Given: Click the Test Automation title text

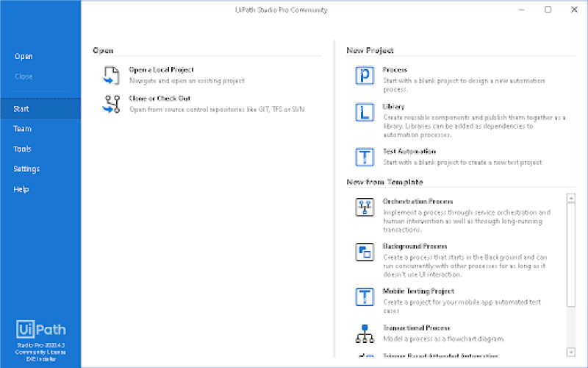Looking at the screenshot, I should (x=409, y=152).
